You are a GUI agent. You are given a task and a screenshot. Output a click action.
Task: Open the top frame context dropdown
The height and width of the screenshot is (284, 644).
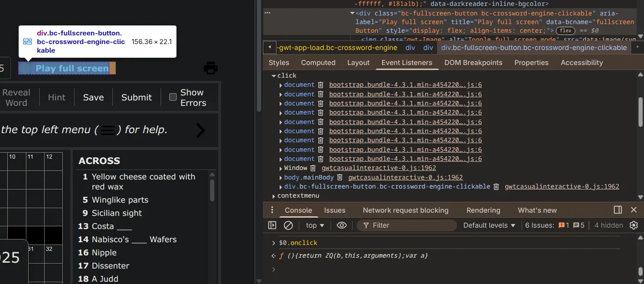[x=314, y=225]
